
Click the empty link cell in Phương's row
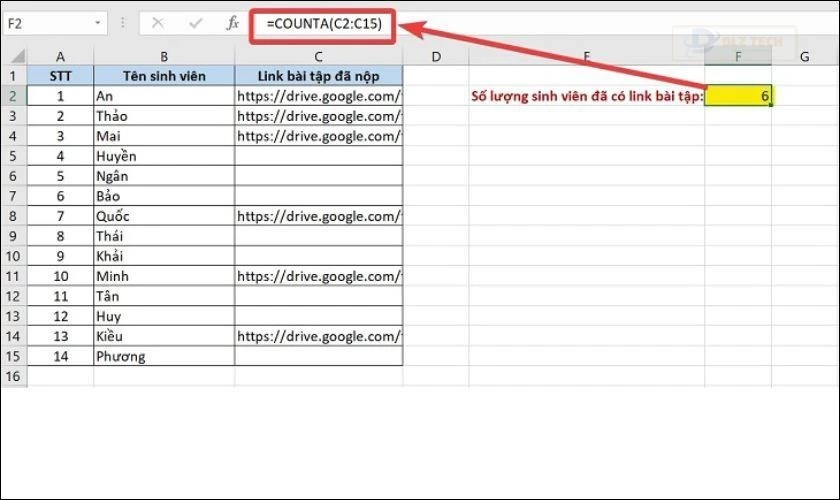coord(319,356)
